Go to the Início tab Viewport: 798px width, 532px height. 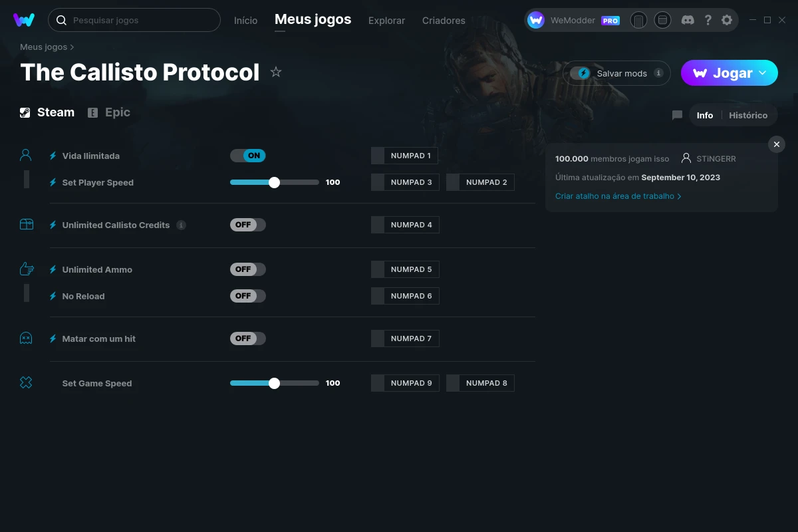point(245,21)
